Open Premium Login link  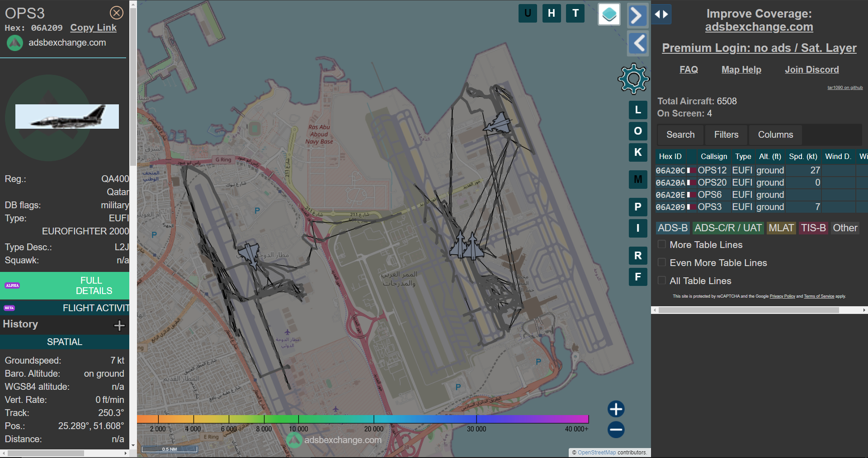point(759,48)
